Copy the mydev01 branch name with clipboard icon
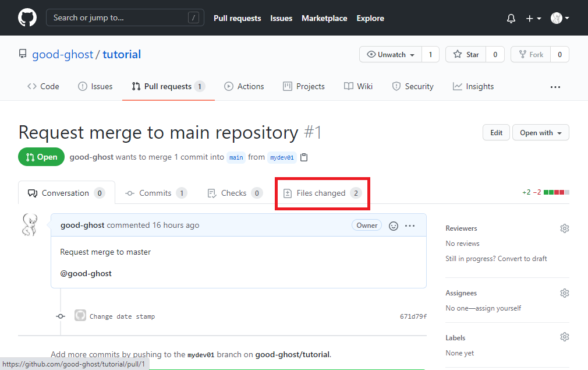 pyautogui.click(x=304, y=157)
